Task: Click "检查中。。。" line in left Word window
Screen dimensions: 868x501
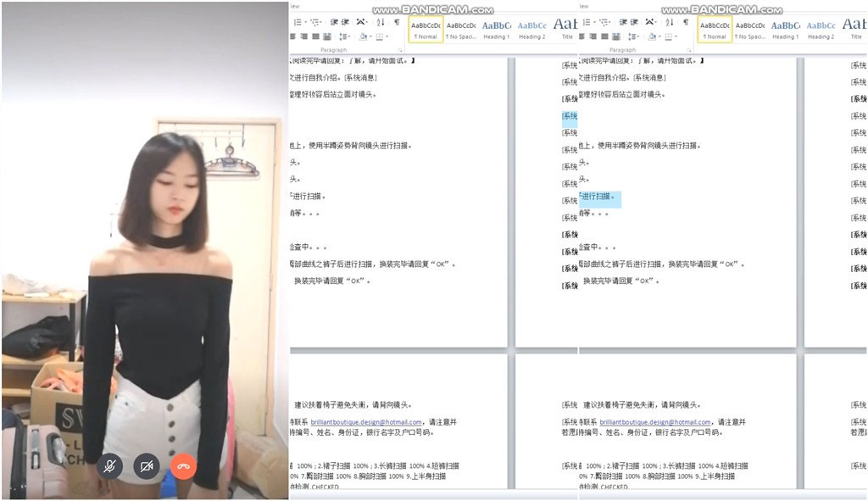Action: tap(308, 247)
